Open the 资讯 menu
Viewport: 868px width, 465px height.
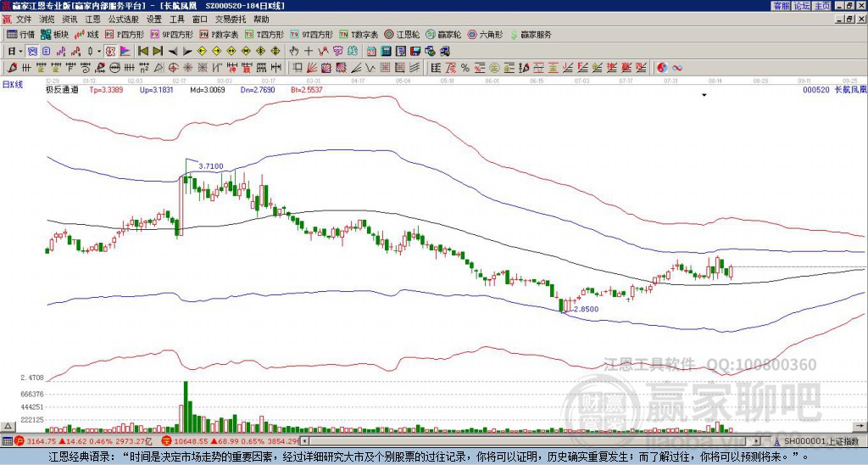70,20
